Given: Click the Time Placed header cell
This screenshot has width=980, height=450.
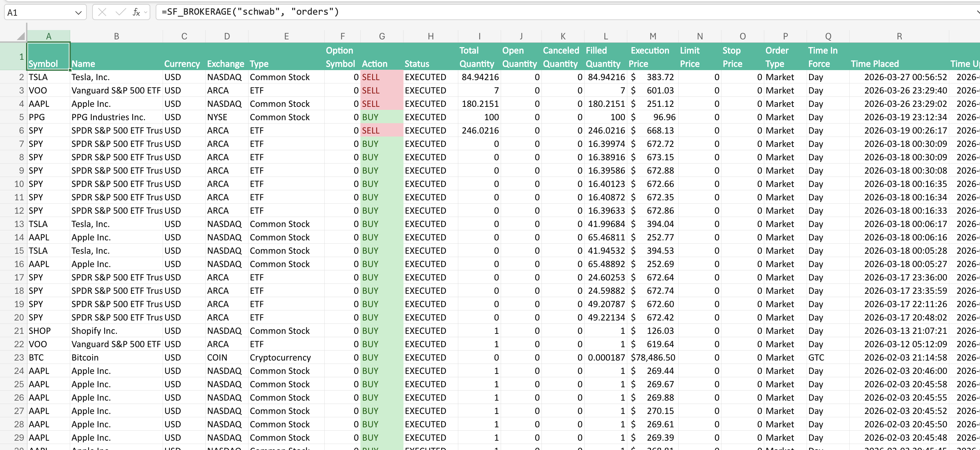Looking at the screenshot, I should (x=899, y=56).
